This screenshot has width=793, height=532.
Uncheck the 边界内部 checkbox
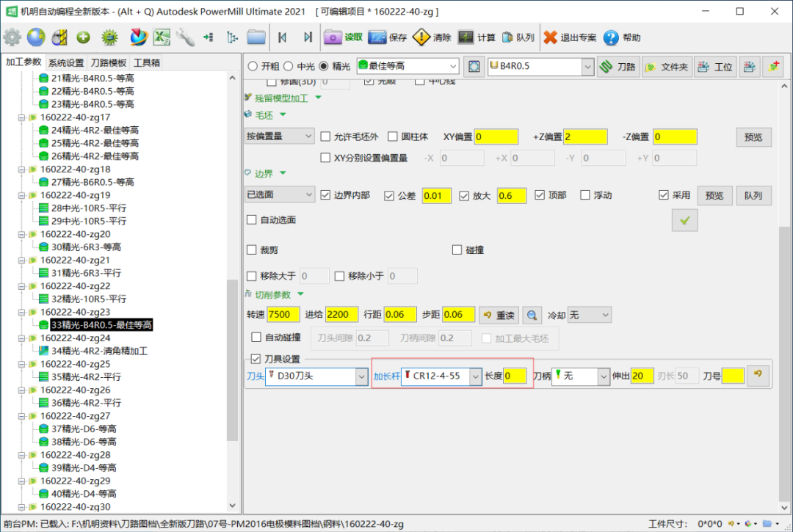click(x=327, y=195)
